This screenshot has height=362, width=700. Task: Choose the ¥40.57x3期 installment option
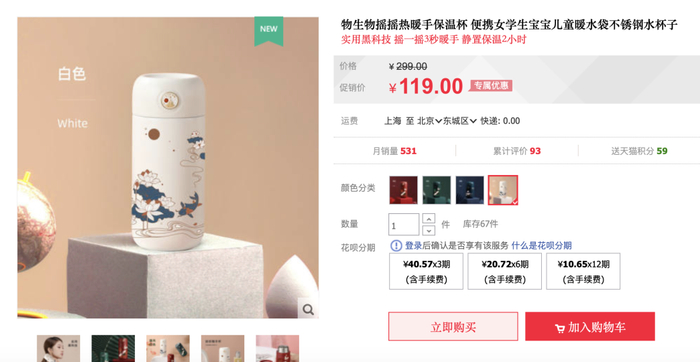point(426,271)
